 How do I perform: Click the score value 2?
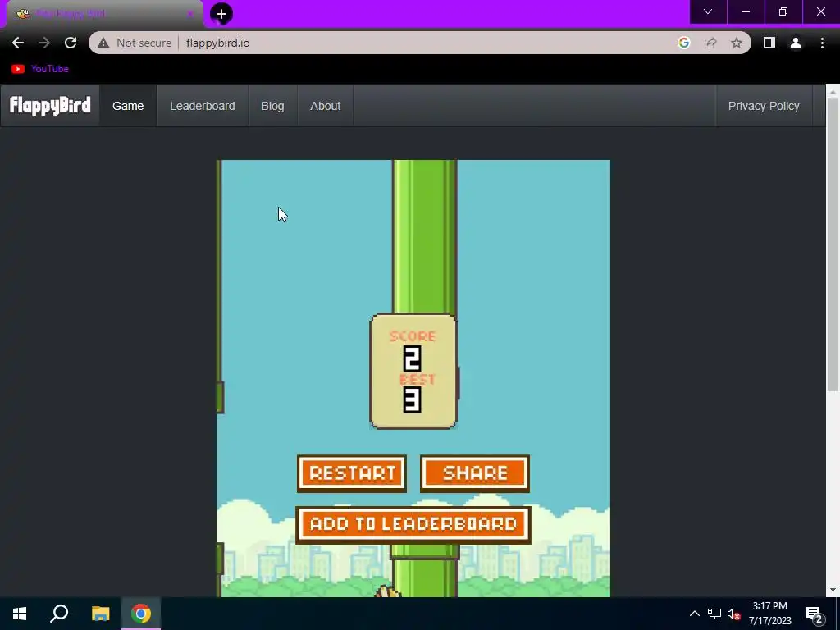click(412, 358)
